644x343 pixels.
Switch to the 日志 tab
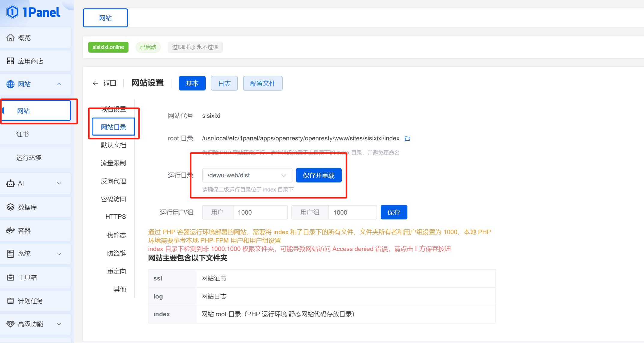(224, 83)
